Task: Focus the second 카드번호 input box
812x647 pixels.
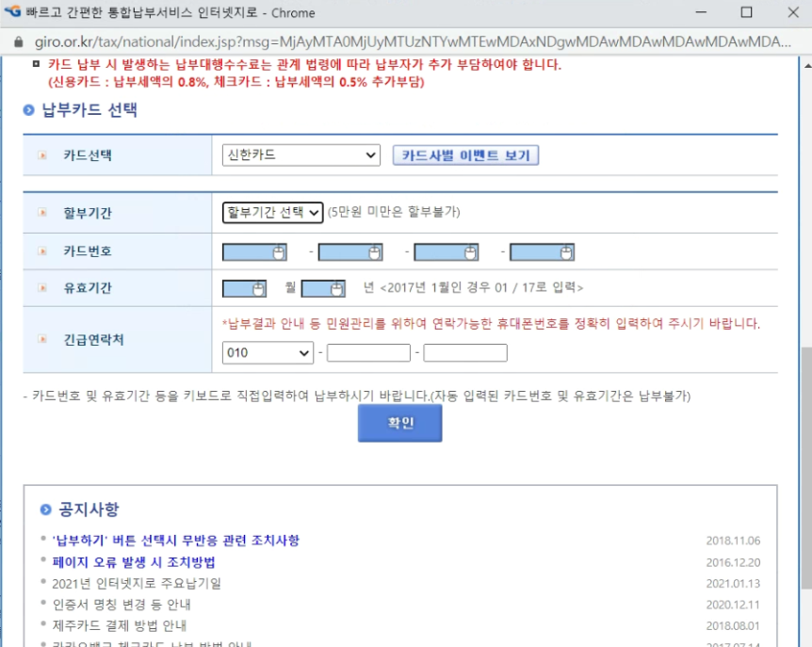Action: [x=350, y=252]
